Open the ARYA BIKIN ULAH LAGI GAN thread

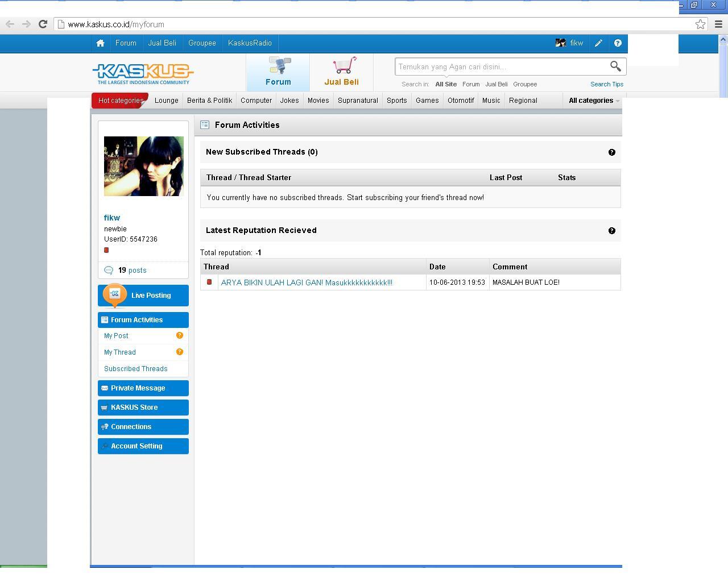(307, 282)
